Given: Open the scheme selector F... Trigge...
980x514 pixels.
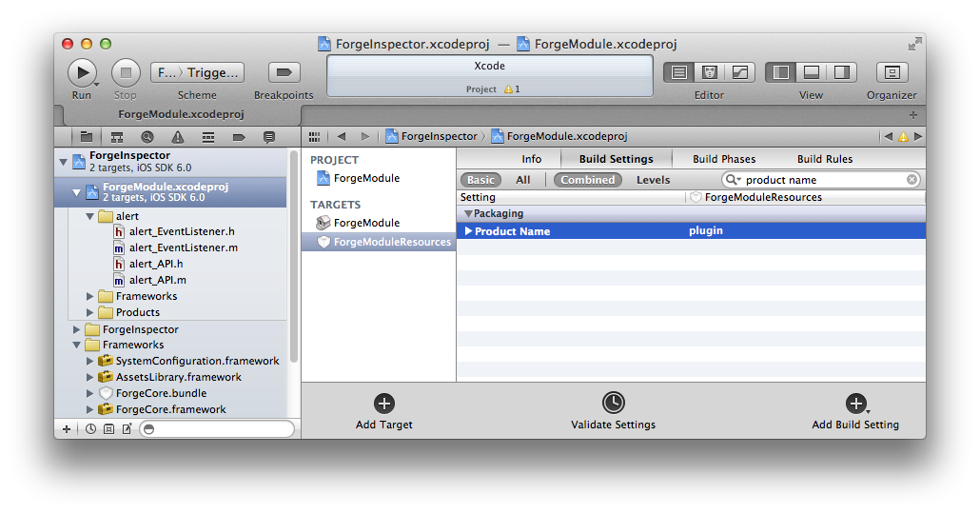Looking at the screenshot, I should point(198,72).
